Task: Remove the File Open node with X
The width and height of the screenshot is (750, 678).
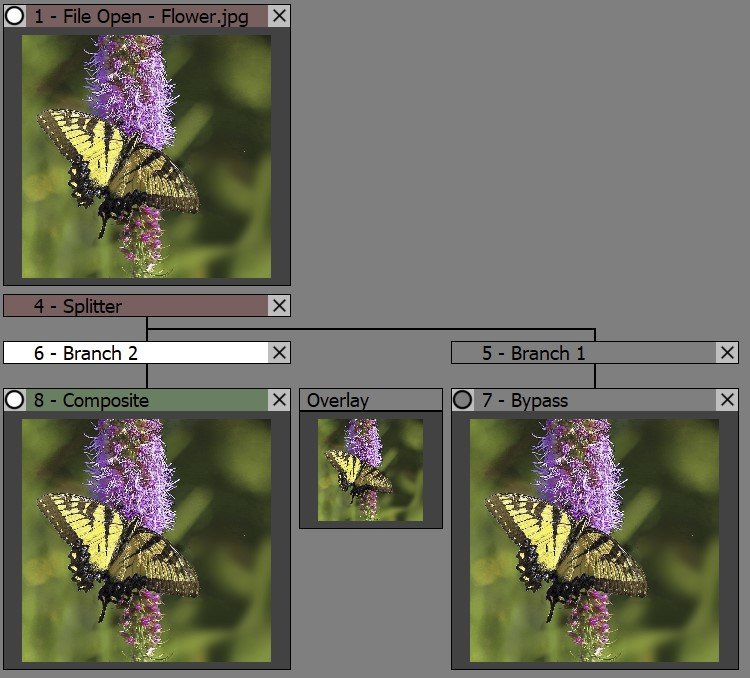Action: 280,16
